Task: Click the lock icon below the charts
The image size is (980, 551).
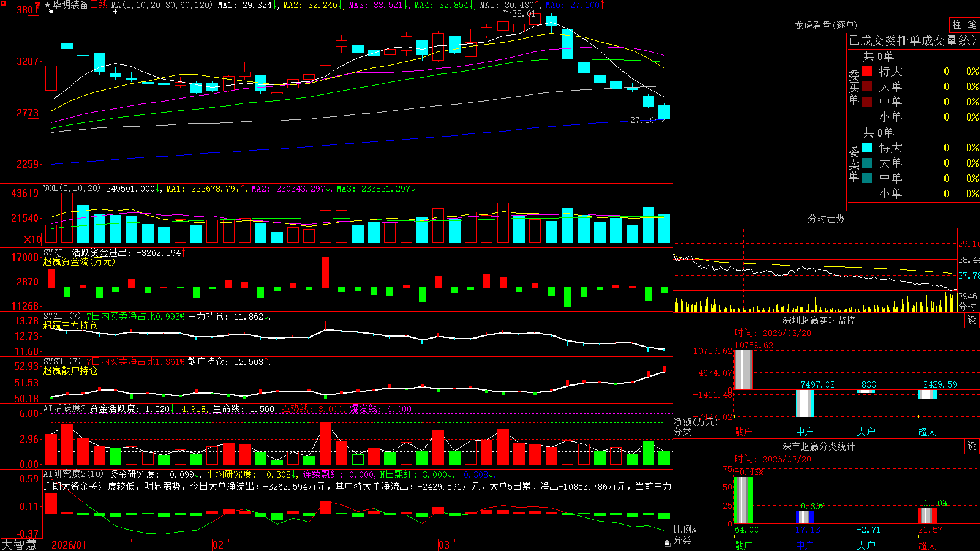Action: point(667,543)
